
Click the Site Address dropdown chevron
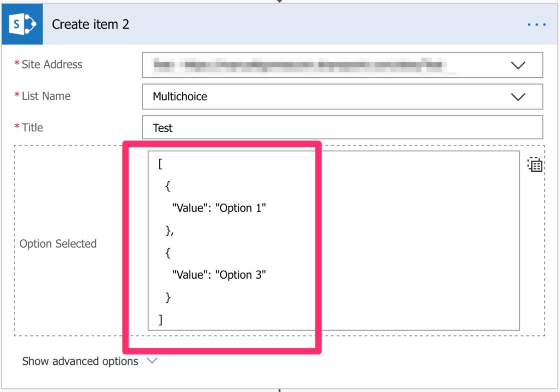tap(518, 66)
